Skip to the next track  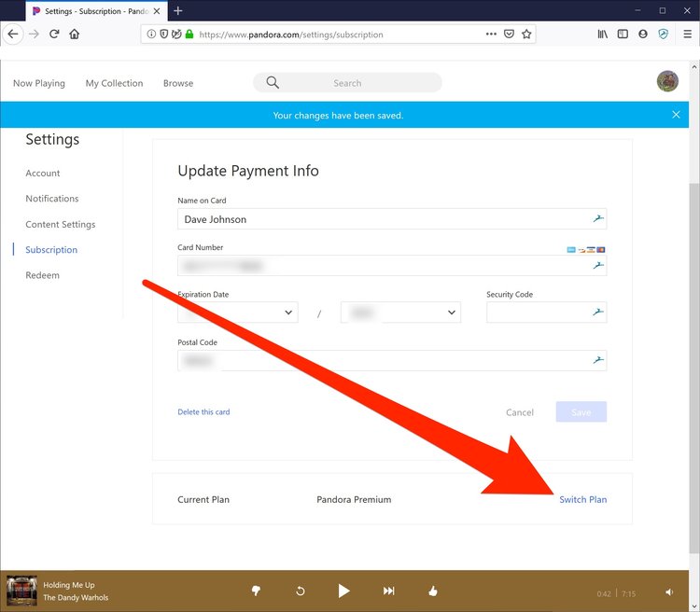click(389, 591)
